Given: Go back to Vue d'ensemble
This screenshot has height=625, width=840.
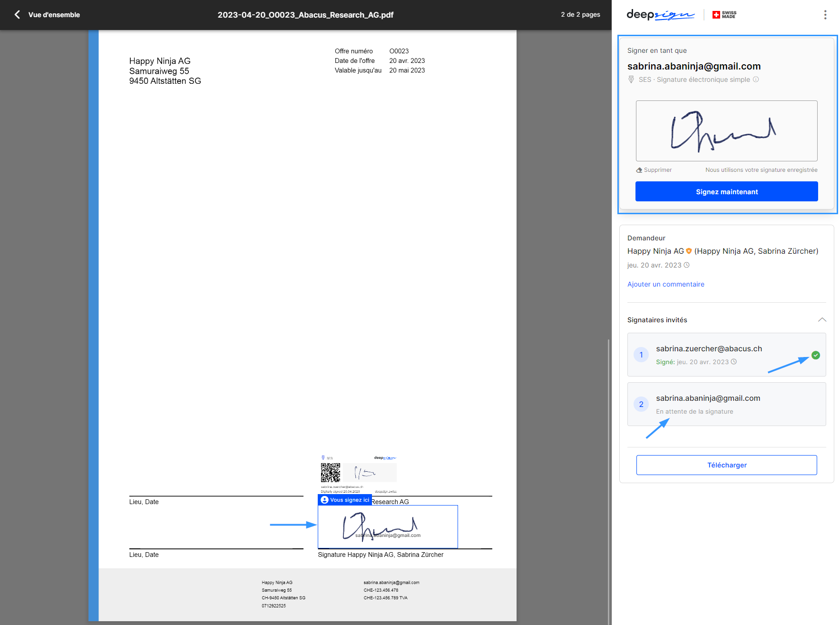Looking at the screenshot, I should tap(54, 15).
